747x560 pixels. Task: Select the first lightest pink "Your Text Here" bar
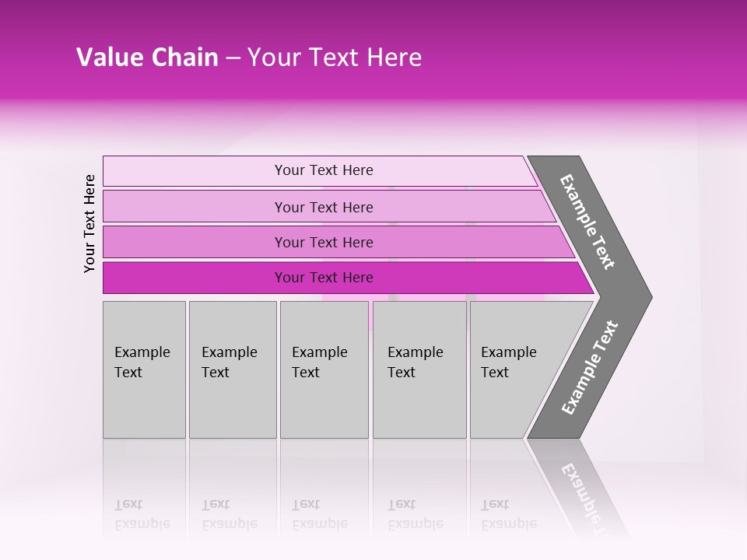click(195, 171)
